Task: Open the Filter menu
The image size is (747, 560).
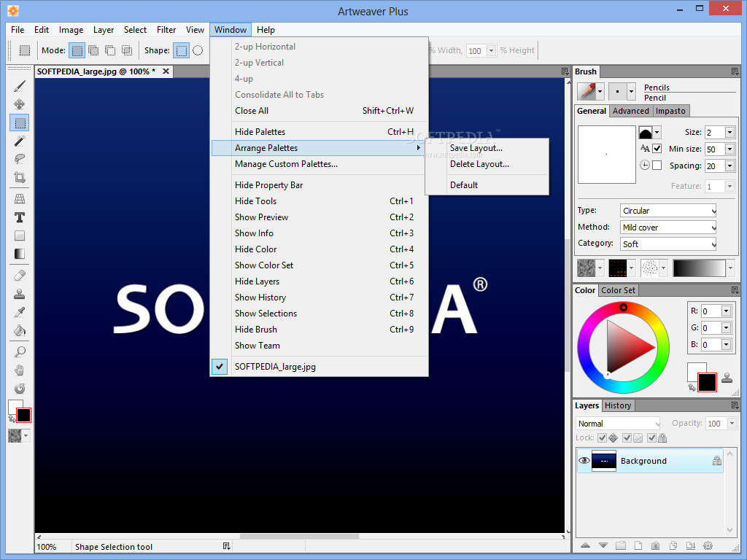Action: click(166, 29)
